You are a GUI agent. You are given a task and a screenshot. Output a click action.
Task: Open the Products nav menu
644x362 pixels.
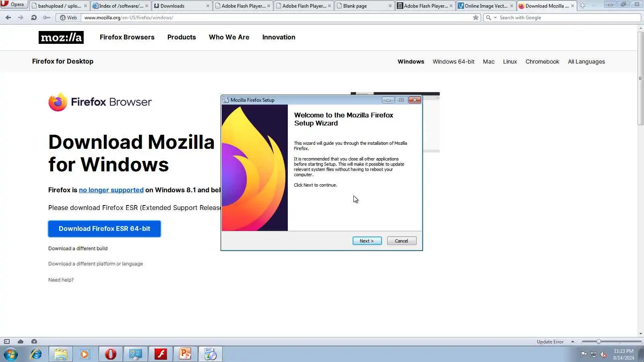(182, 37)
